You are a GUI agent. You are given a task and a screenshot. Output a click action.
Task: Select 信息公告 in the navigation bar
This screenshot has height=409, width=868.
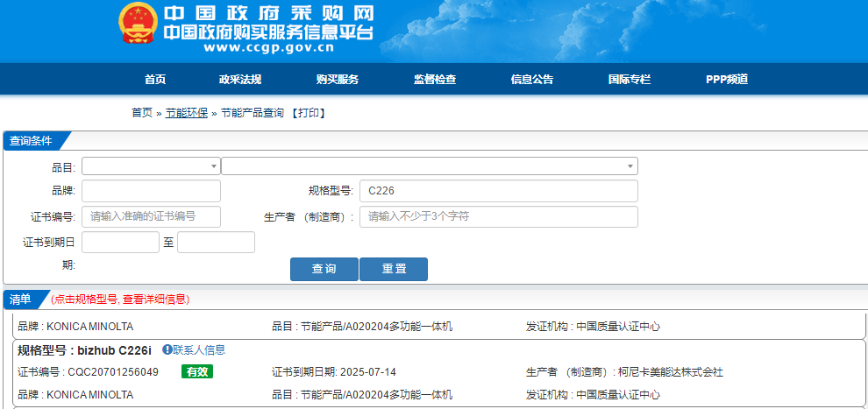(x=531, y=80)
